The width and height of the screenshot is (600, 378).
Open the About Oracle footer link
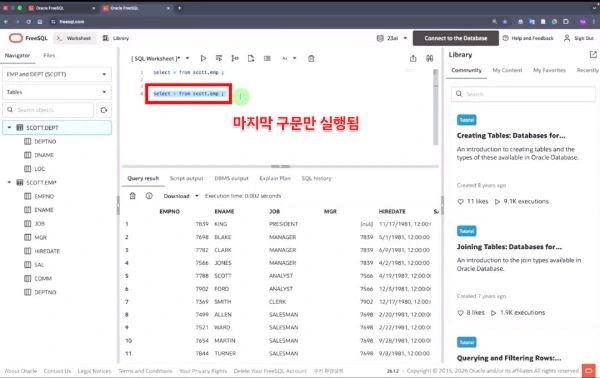click(x=21, y=371)
